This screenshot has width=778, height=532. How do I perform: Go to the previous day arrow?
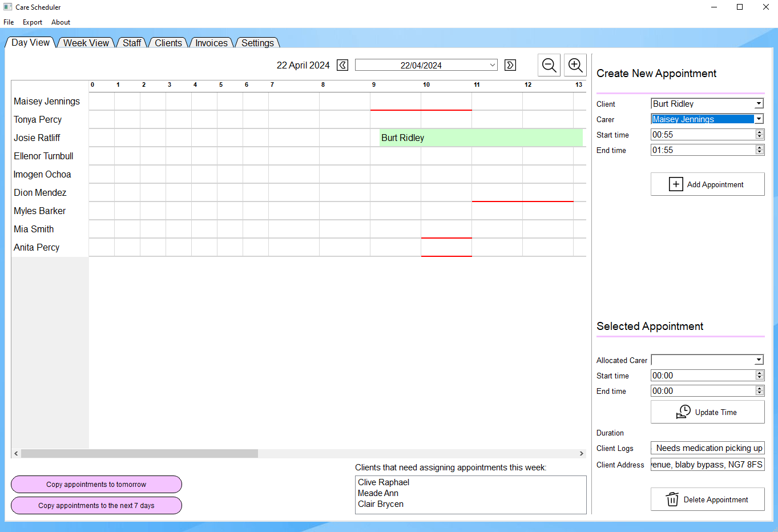342,65
